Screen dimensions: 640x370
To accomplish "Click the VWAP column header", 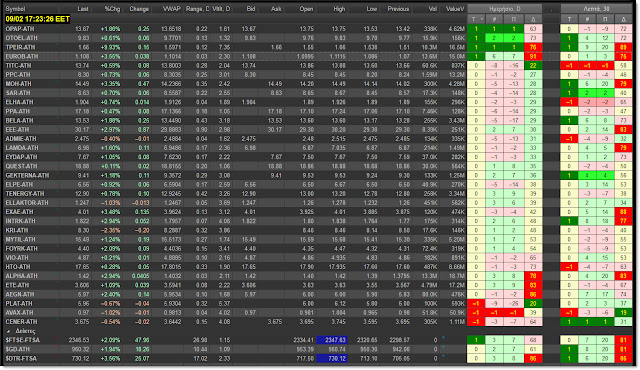I will (x=171, y=9).
